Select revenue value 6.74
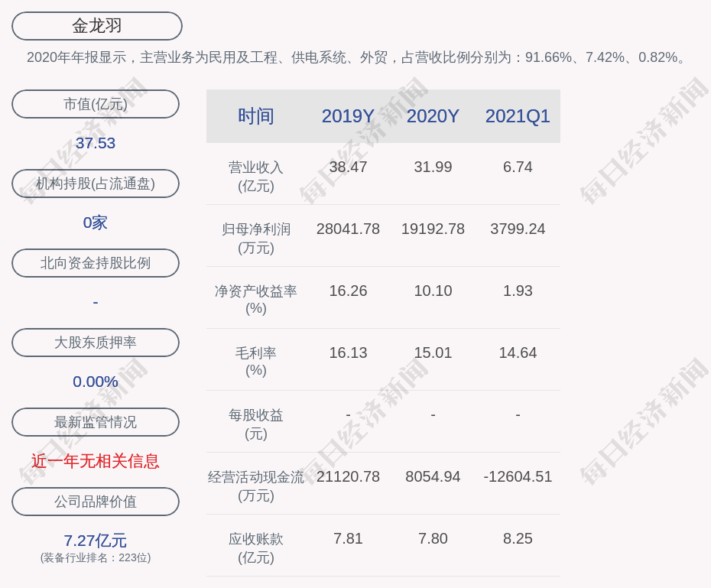The width and height of the screenshot is (711, 588). pyautogui.click(x=518, y=167)
